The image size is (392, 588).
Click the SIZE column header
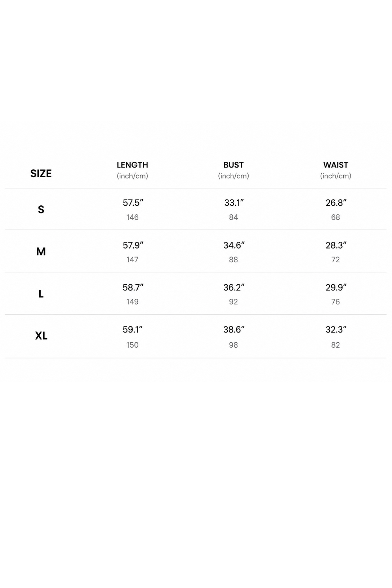tap(41, 173)
